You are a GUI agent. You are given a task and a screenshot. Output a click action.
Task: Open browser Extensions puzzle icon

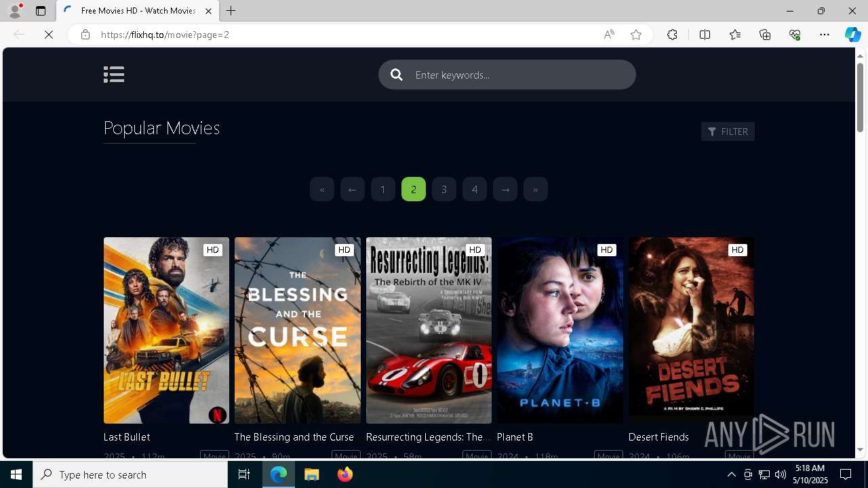(672, 35)
